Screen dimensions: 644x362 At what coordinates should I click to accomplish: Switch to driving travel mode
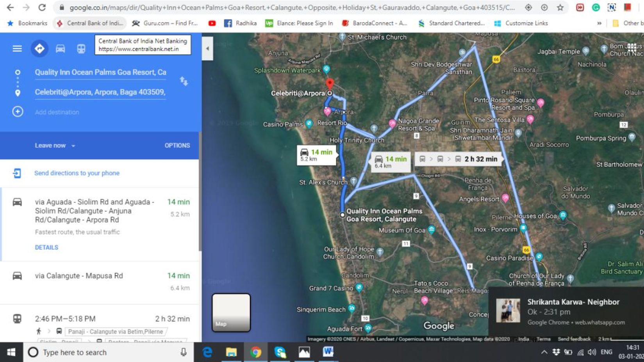coord(60,48)
